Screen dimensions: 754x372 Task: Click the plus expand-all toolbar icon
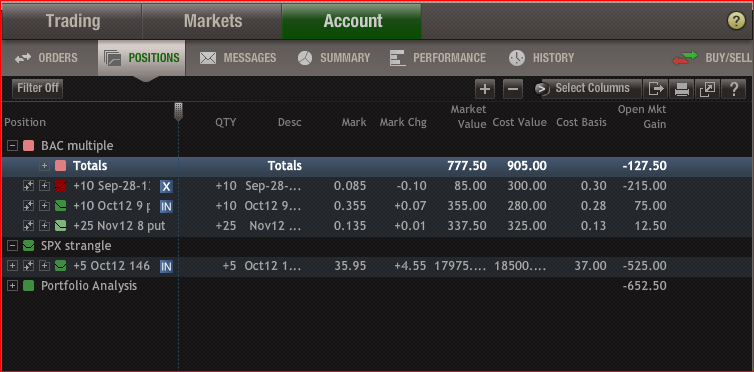pos(485,89)
